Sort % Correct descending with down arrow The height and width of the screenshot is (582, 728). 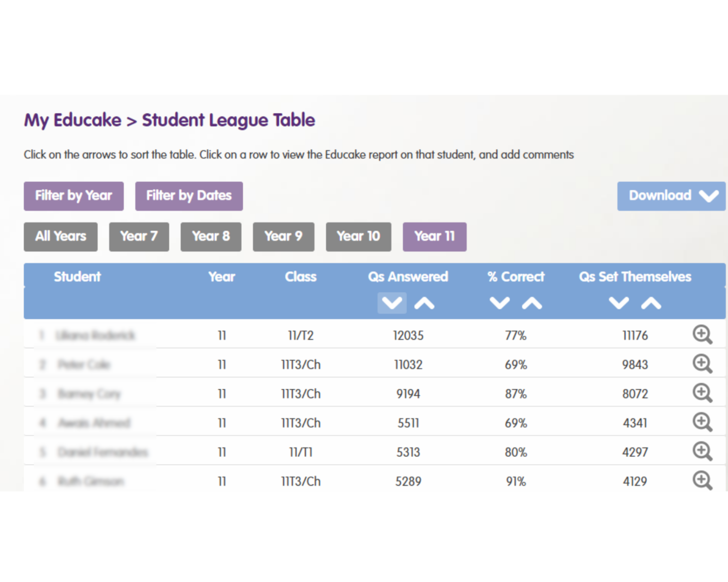(499, 303)
